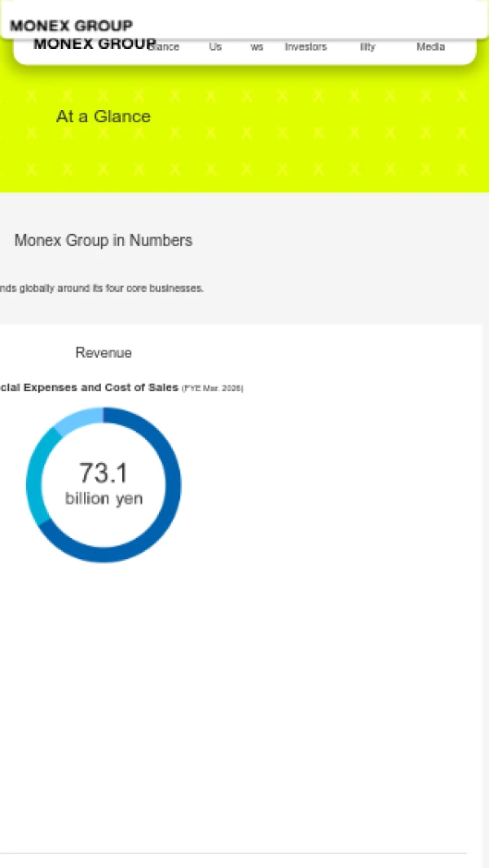489x868 pixels.
Task: Click the "Expenses and Cost of Sales" label
Action: (101, 387)
